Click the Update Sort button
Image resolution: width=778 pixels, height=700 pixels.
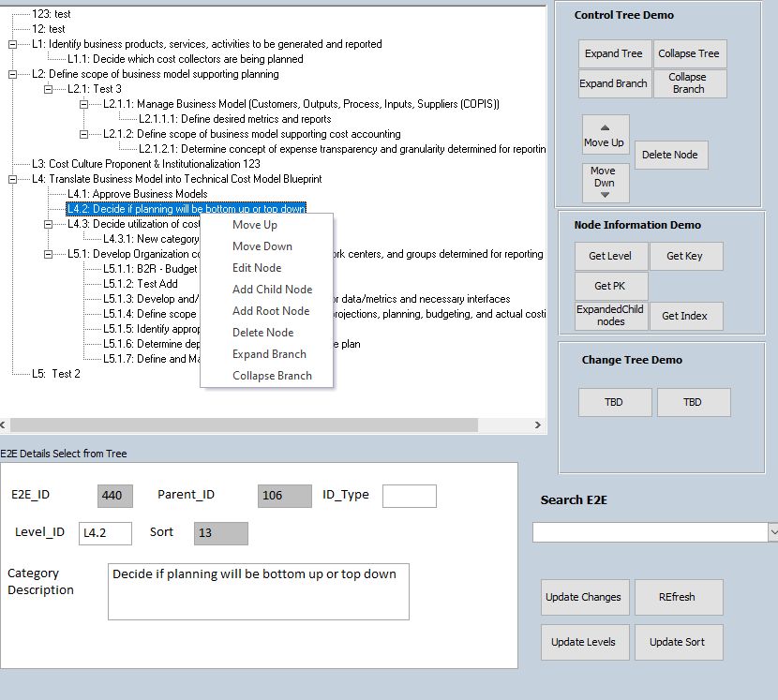679,642
